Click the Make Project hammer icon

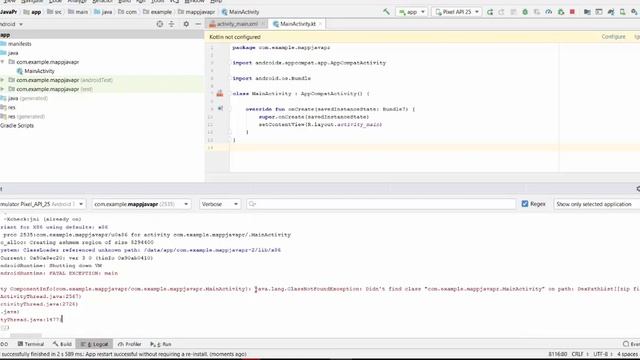(x=386, y=12)
